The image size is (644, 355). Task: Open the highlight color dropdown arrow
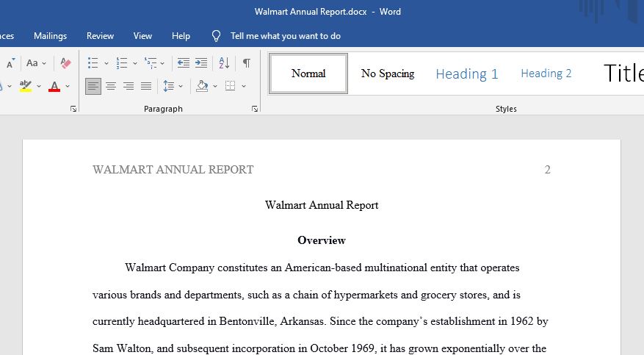39,86
